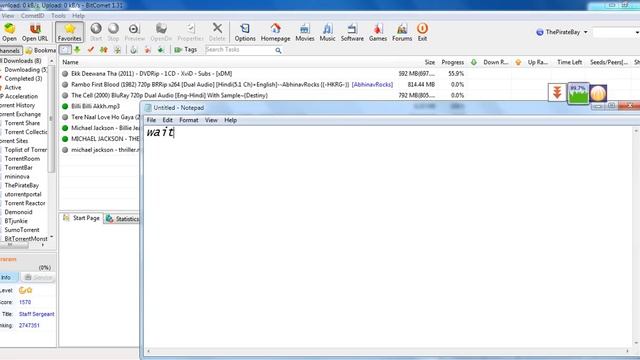Select the Bookmarks sidebar tab
This screenshot has height=360, width=640.
click(x=40, y=51)
